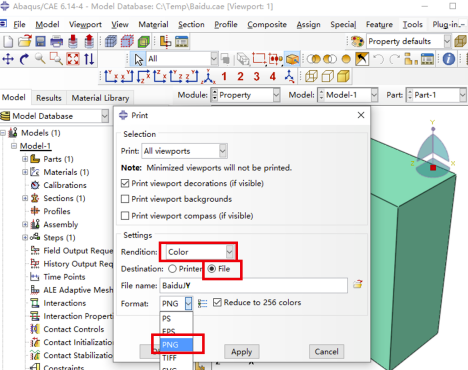
Task: Open the color code palette icon
Action: pos(357,42)
